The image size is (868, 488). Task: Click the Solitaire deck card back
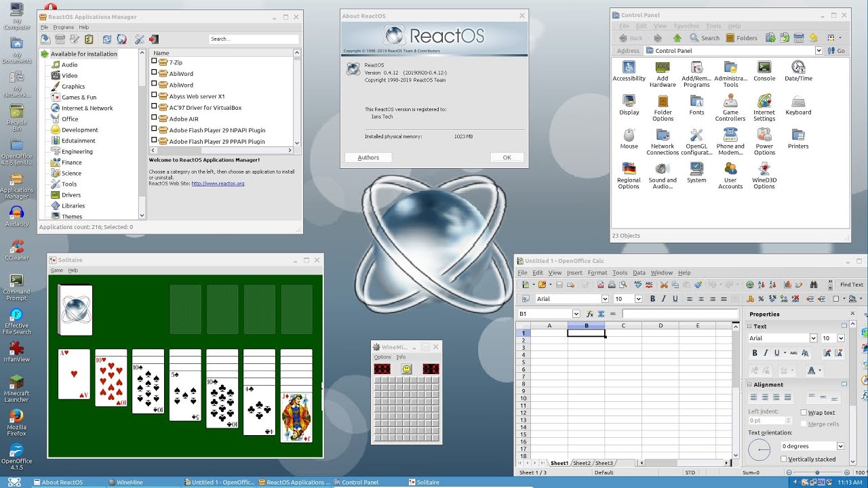(75, 310)
